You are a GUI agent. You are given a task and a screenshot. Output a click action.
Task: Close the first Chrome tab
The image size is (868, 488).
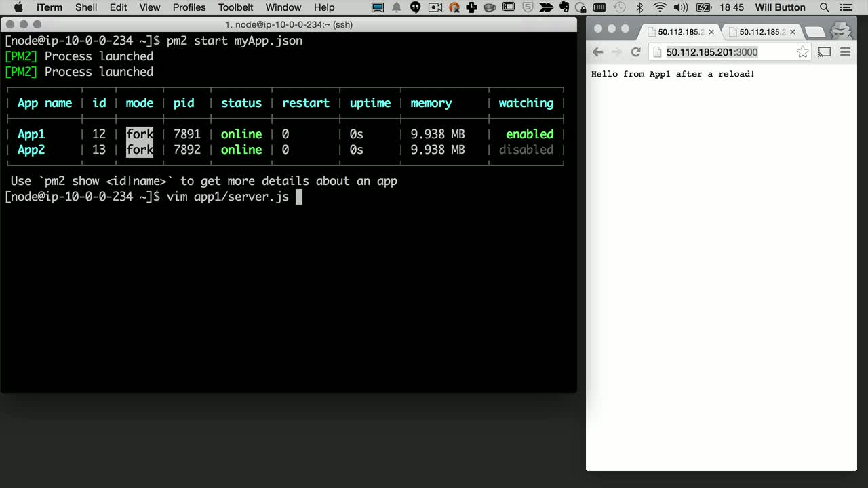(x=711, y=32)
